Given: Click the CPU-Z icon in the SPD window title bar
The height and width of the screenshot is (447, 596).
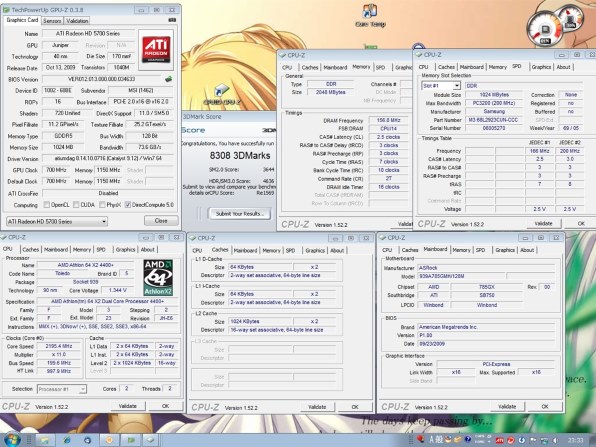Looking at the screenshot, I should 418,55.
